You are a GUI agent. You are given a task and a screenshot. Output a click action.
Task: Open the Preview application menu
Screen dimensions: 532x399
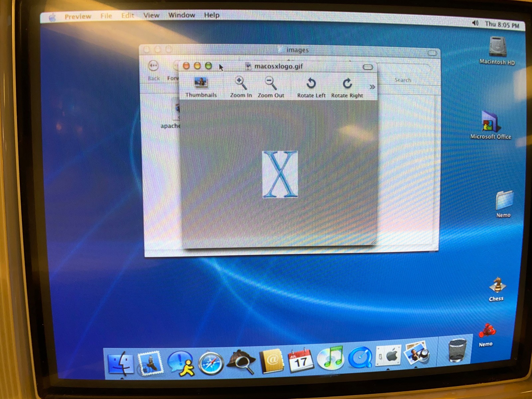78,16
